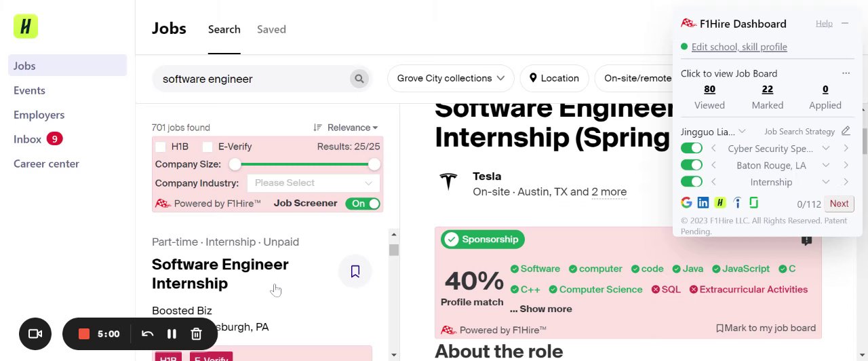Click the Company Size slider left handle
The image size is (868, 361).
pos(235,164)
